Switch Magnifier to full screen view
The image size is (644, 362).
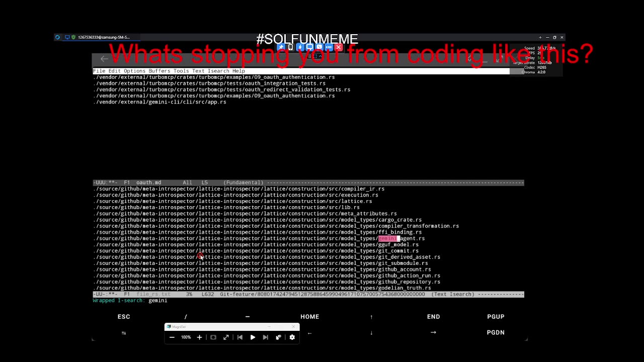coord(226,337)
